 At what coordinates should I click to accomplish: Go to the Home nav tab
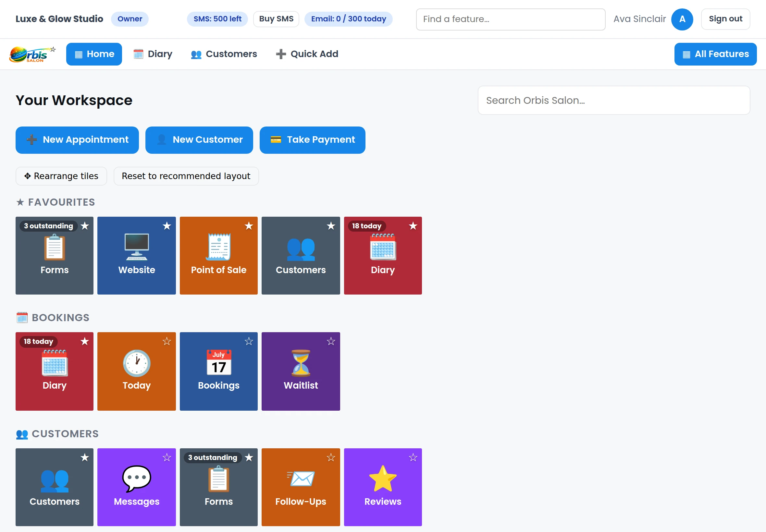94,54
